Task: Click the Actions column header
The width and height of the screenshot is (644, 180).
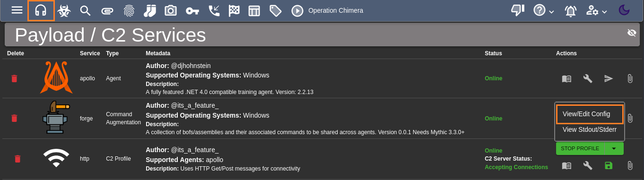Action: click(x=566, y=53)
